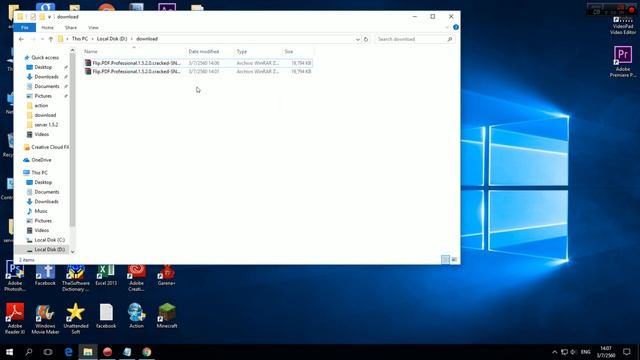Open ThaiSoftware Dictionary desktop icon
The image size is (640, 360).
(x=76, y=277)
